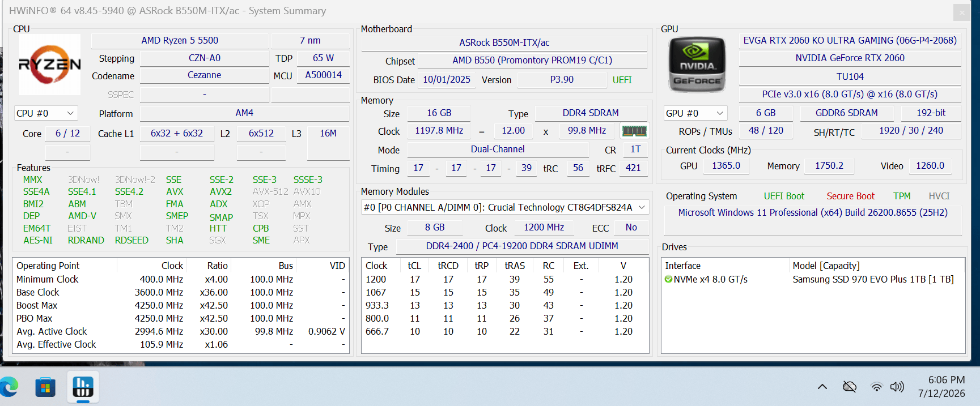Click the AMD Ryzen 5 5500 name field
This screenshot has width=980, height=406.
coord(180,41)
